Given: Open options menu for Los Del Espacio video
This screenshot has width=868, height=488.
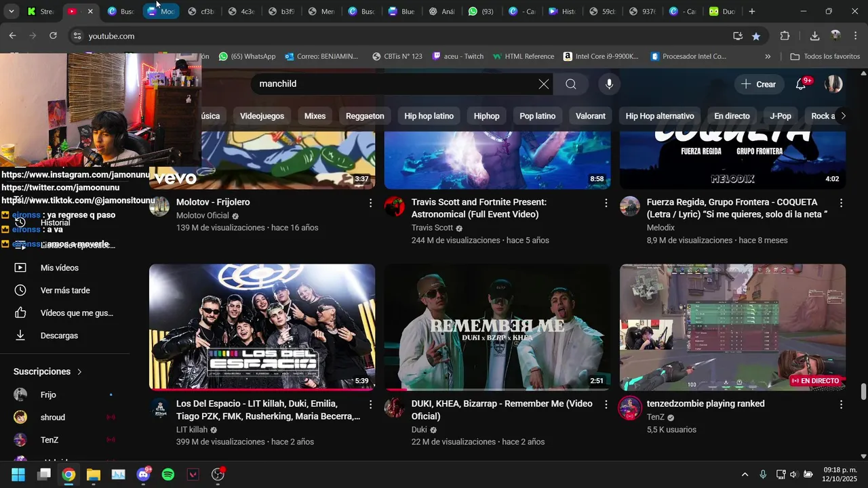Looking at the screenshot, I should click(x=370, y=404).
